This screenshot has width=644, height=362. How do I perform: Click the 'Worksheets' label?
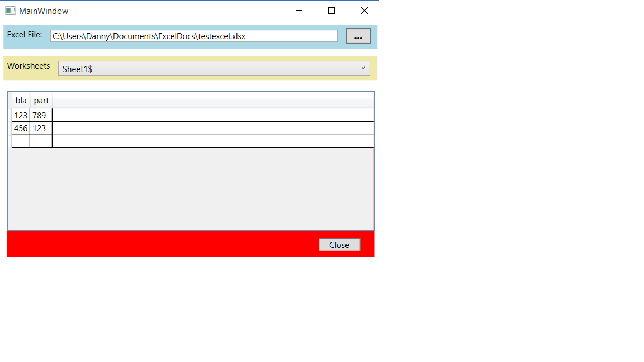(29, 66)
